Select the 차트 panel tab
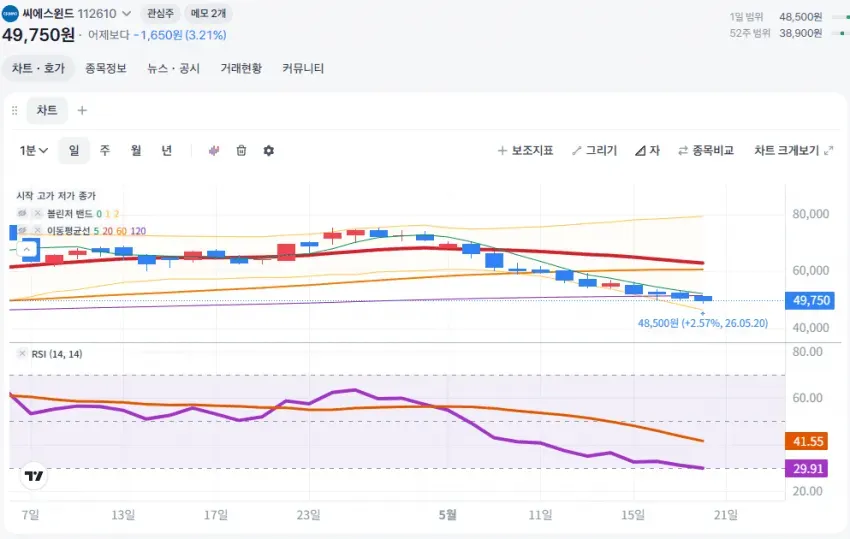The width and height of the screenshot is (850, 539). (47, 111)
